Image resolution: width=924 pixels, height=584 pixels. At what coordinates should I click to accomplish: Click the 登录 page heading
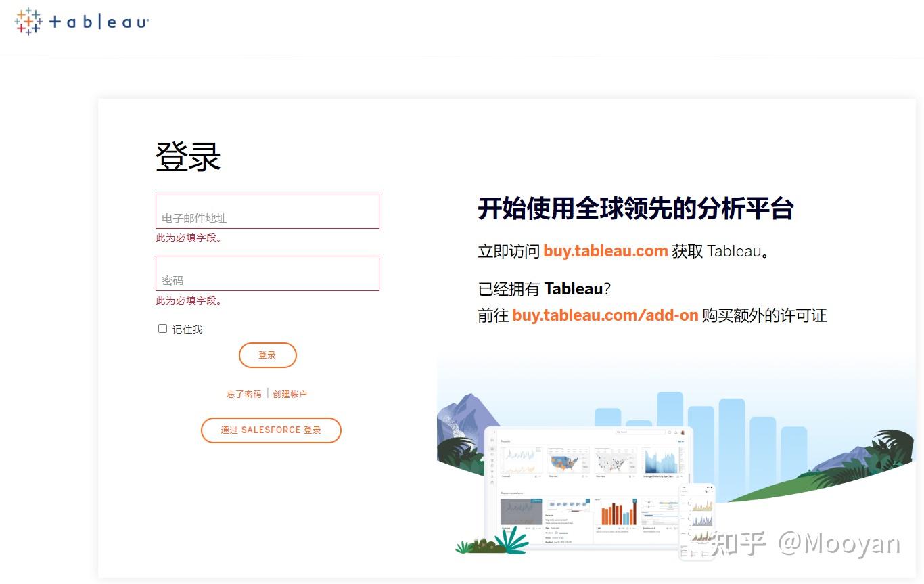coord(189,156)
